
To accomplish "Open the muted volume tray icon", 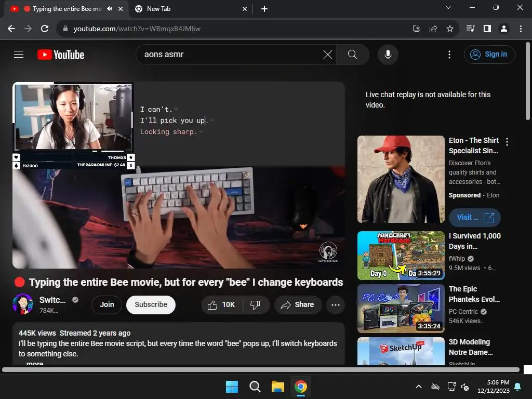I will (465, 387).
